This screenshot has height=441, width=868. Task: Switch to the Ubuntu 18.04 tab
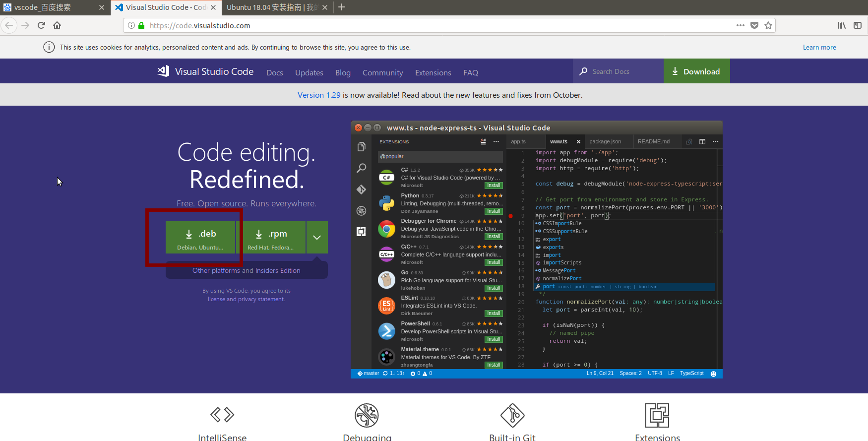point(272,7)
